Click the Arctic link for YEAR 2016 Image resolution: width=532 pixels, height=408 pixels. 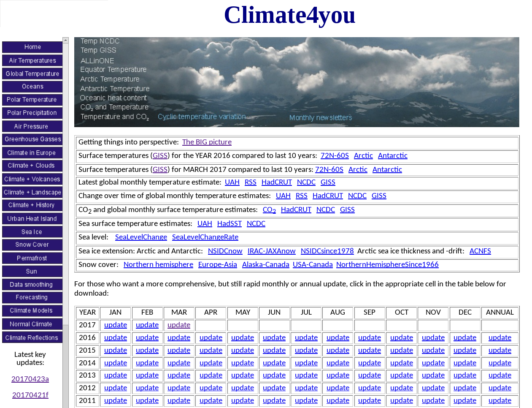pos(363,155)
